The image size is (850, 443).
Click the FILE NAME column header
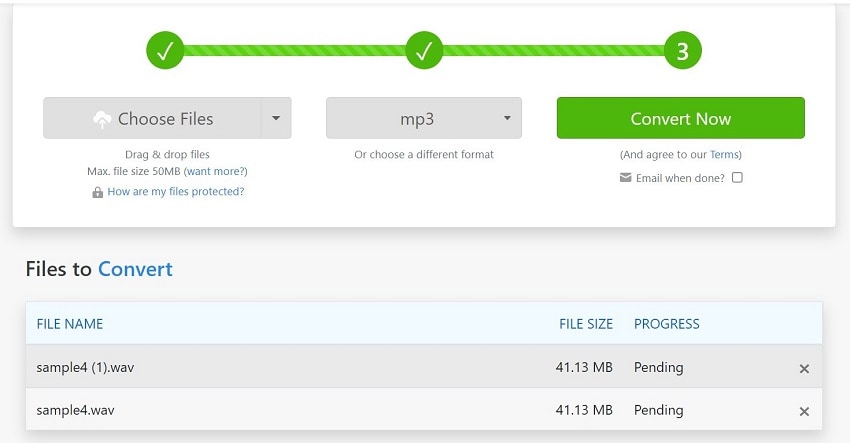(70, 324)
